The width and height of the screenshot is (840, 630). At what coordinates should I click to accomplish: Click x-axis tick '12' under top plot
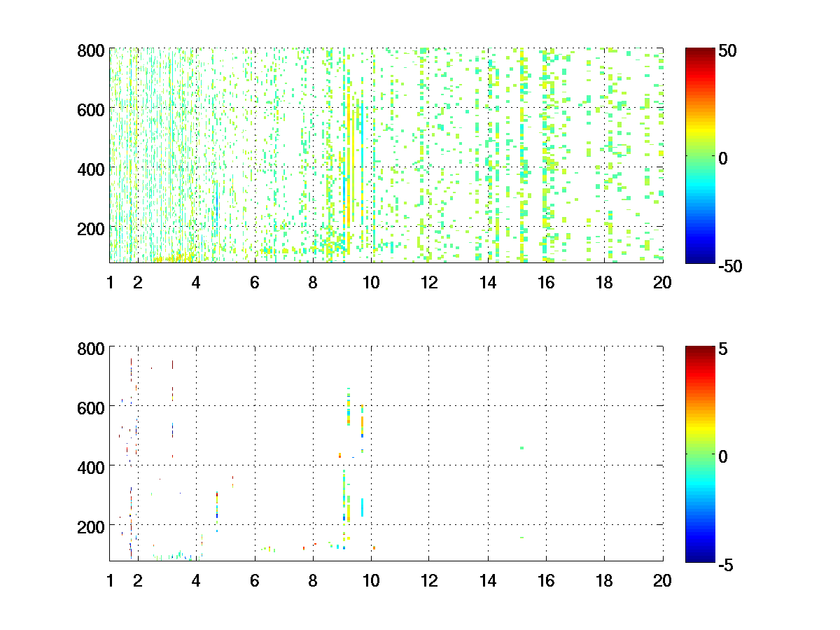point(429,283)
